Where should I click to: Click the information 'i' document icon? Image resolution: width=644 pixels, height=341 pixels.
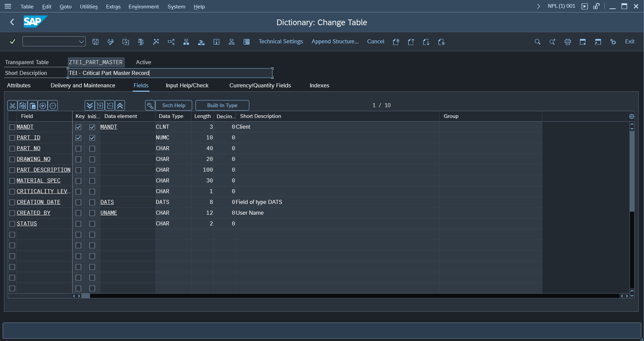click(216, 42)
